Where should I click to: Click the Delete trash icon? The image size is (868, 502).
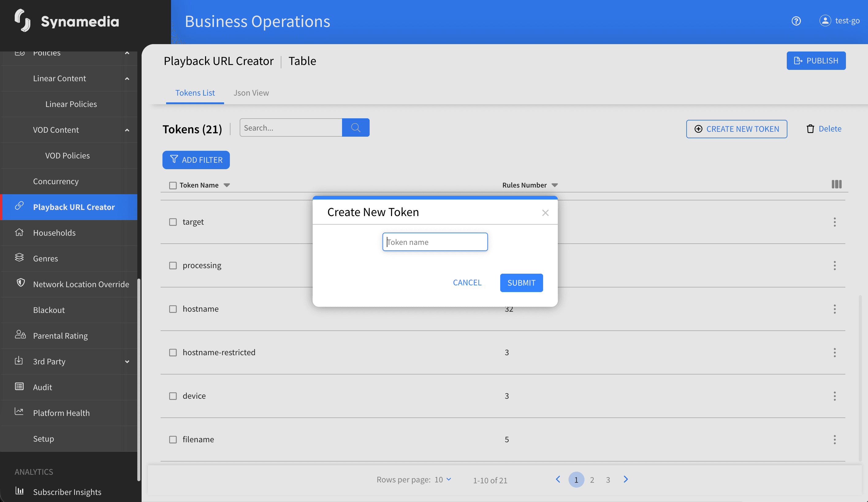tap(810, 129)
